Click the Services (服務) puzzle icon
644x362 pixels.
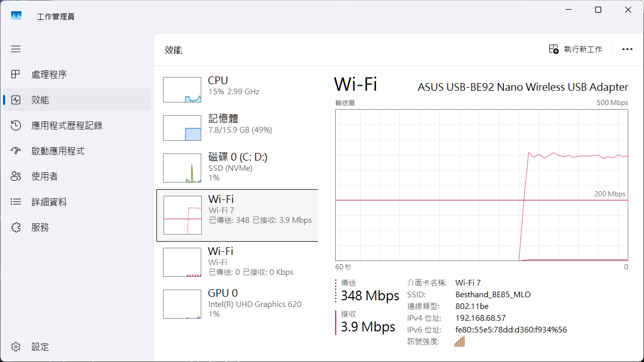16,227
